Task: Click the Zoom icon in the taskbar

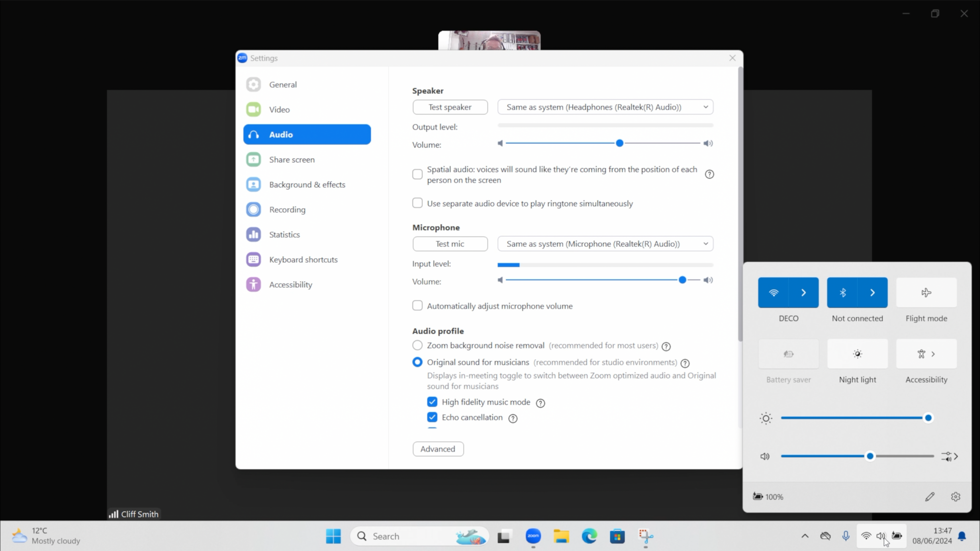Action: (533, 536)
